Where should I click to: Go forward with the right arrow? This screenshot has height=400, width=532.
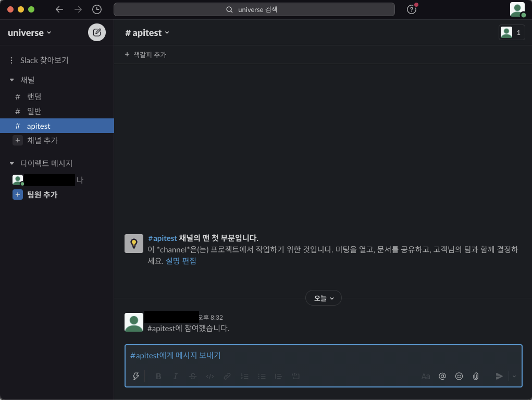(x=78, y=9)
